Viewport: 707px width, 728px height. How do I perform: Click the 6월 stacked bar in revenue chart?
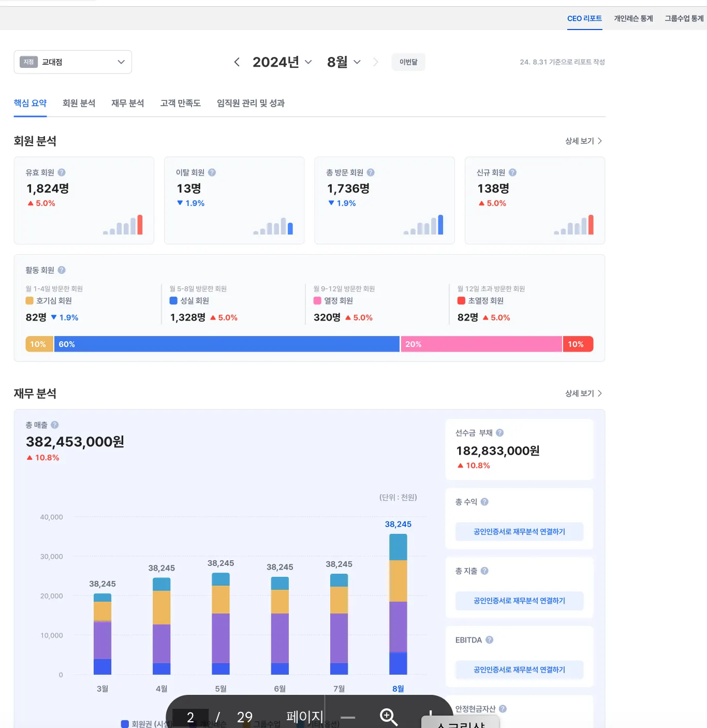coord(280,625)
